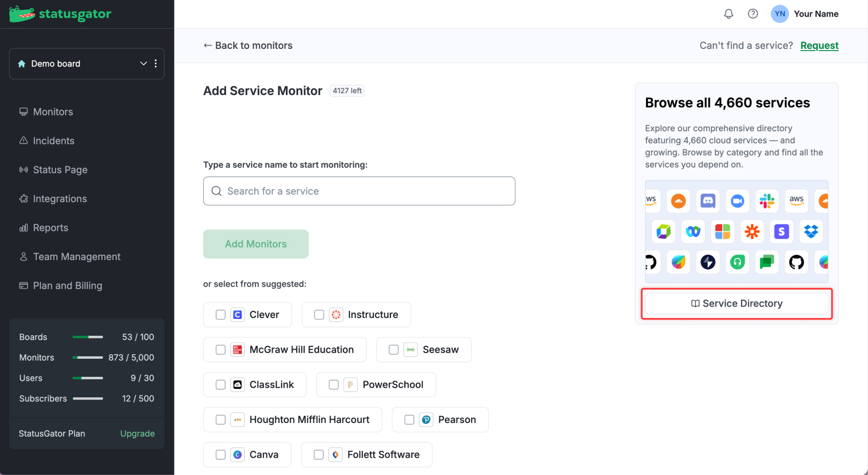Viewport: 868px width, 475px height.
Task: Check the Instructure checkbox
Action: pyautogui.click(x=319, y=314)
